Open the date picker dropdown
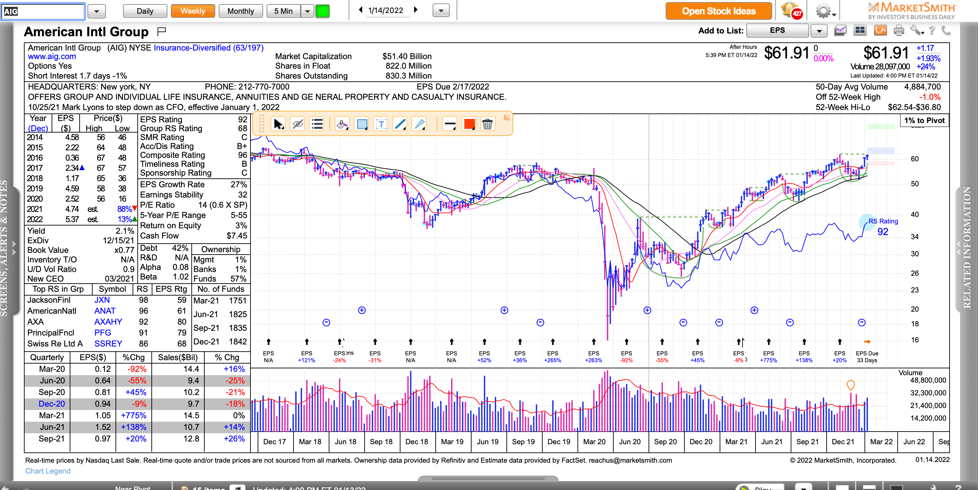980x490 pixels. click(441, 11)
